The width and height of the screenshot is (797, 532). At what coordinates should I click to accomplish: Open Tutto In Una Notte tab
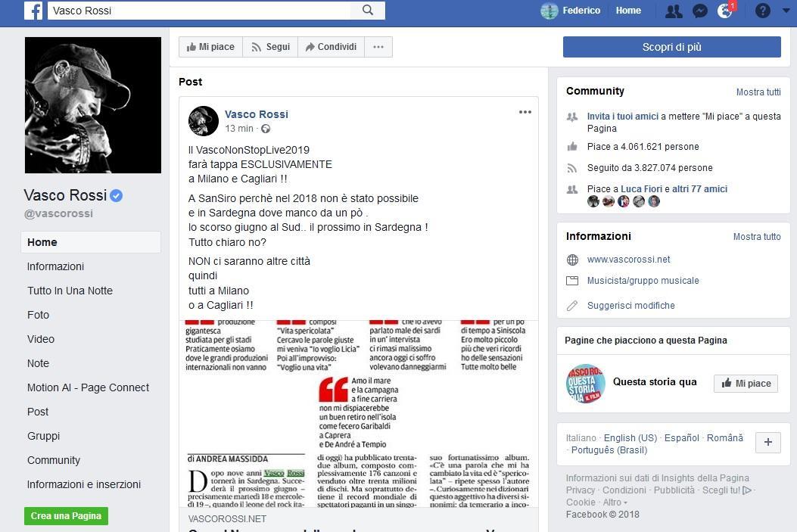click(x=70, y=291)
